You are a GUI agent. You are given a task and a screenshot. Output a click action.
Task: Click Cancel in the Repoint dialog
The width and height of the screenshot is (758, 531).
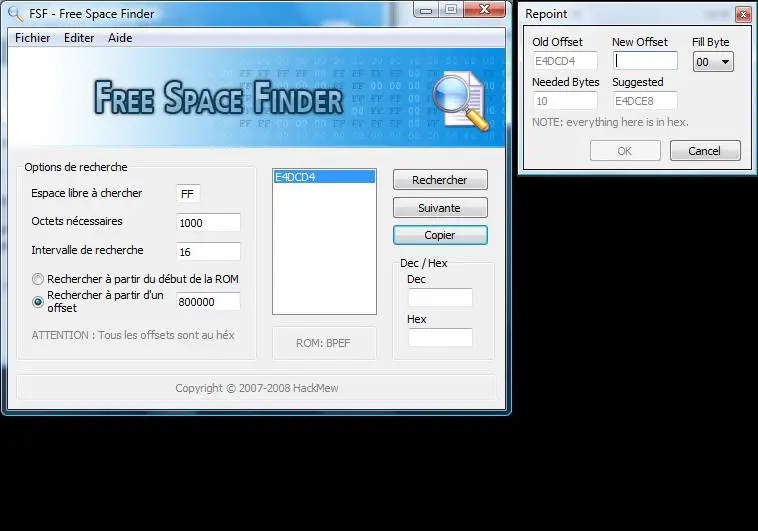click(705, 151)
